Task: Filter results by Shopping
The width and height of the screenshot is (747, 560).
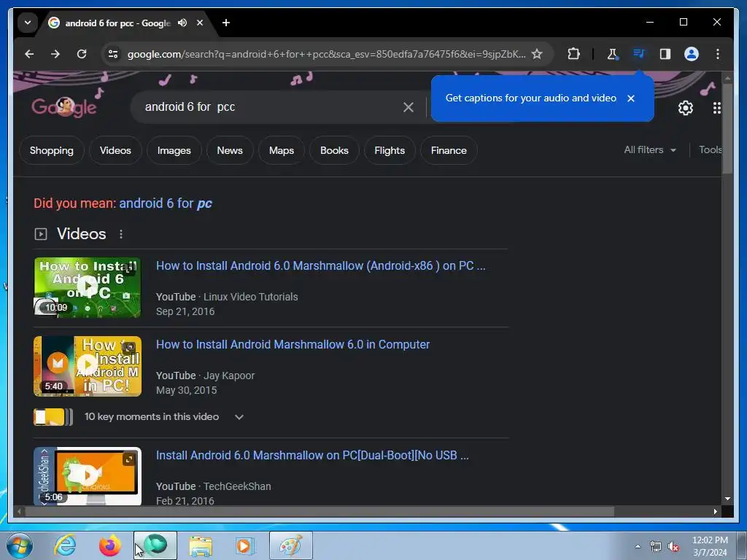Action: 52,150
